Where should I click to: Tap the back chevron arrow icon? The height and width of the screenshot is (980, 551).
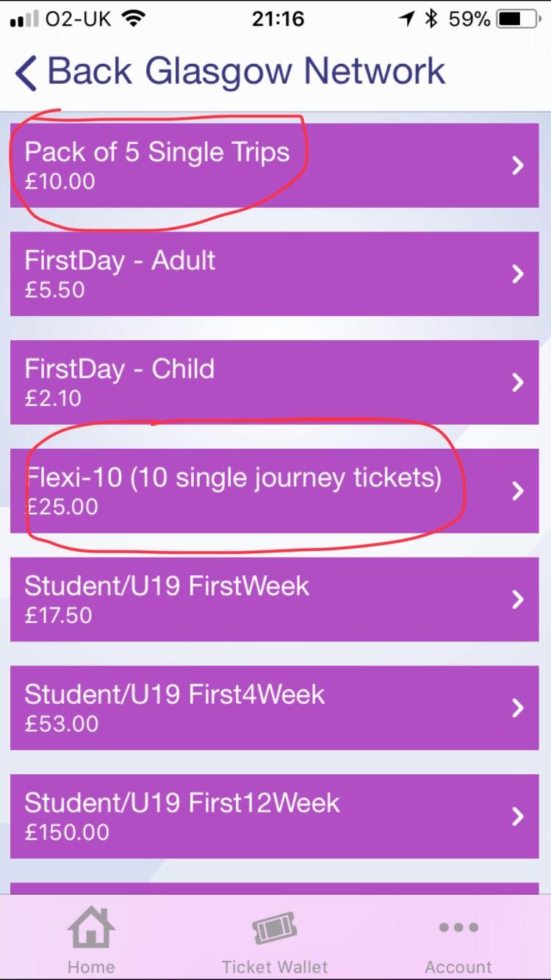[24, 71]
